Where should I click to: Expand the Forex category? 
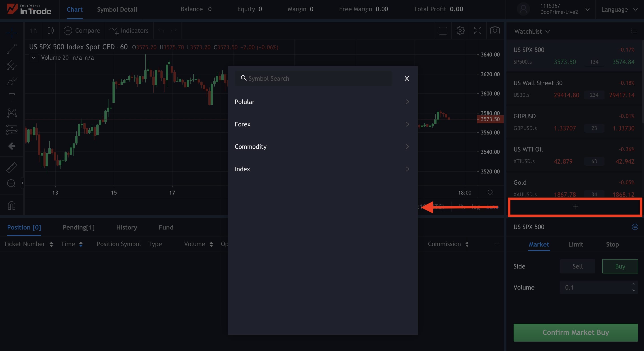pos(322,124)
